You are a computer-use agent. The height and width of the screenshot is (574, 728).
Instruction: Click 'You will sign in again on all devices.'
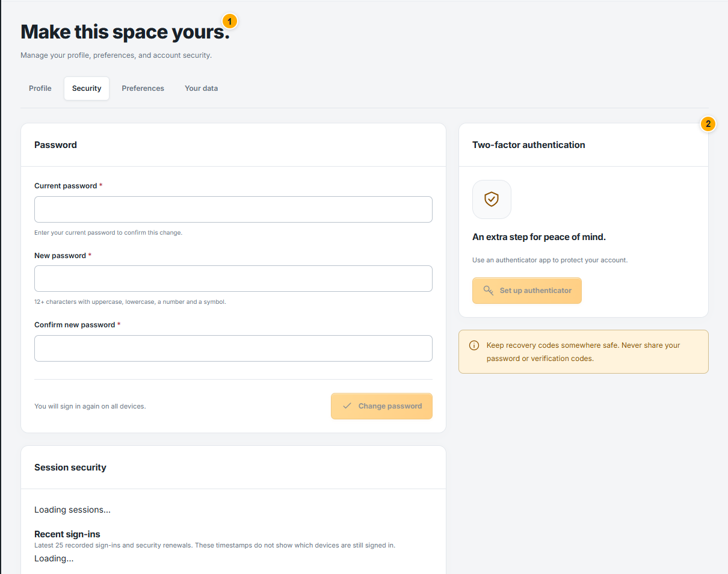point(90,406)
